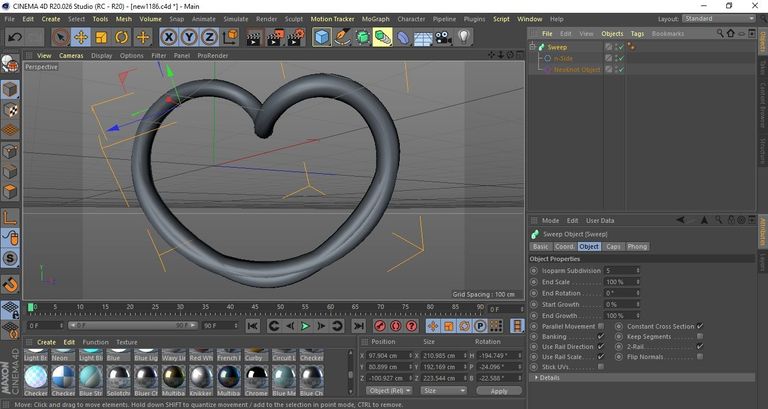
Task: Open the deformer objects icon
Action: tap(403, 37)
